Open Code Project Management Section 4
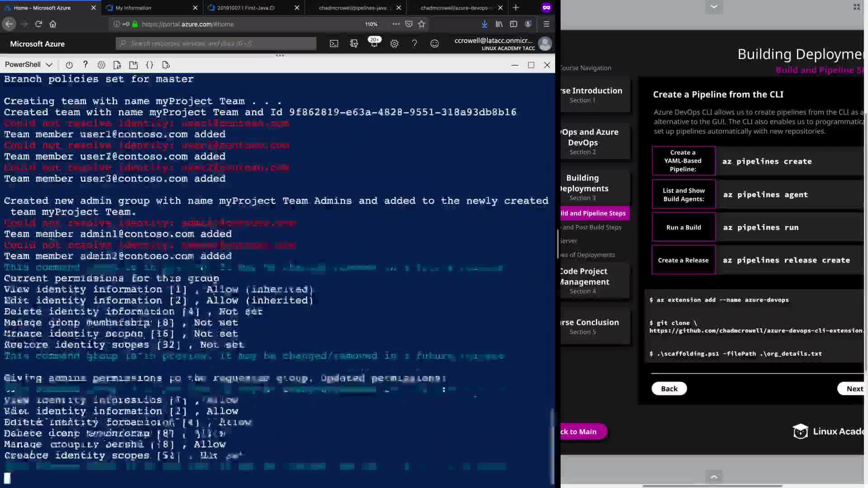 click(x=583, y=281)
